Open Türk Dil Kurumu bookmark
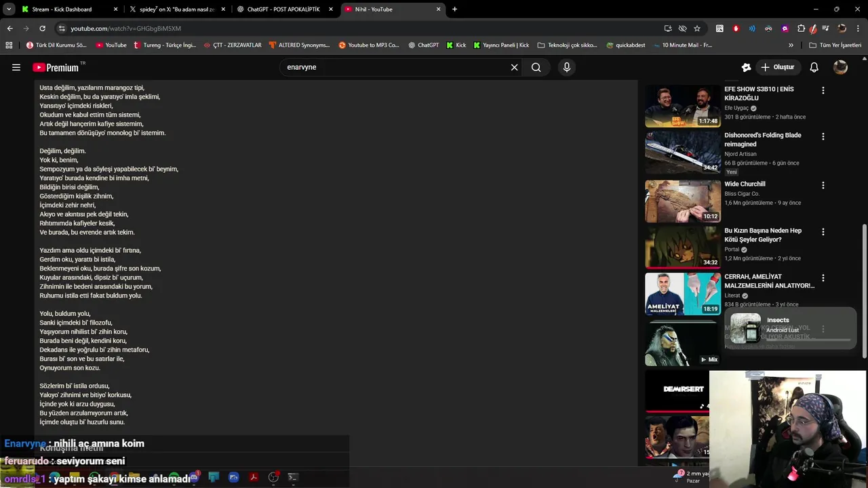Image resolution: width=868 pixels, height=488 pixels. click(56, 45)
